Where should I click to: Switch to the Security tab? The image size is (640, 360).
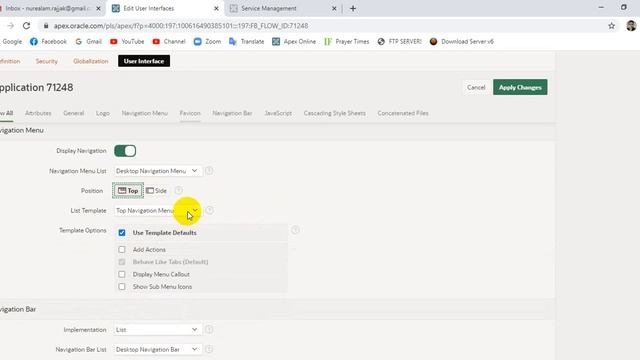click(x=47, y=61)
